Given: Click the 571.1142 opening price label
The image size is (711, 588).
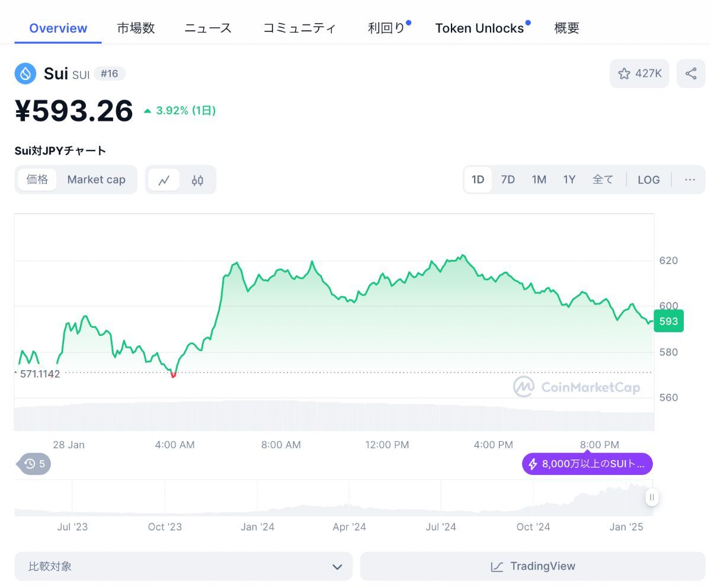Looking at the screenshot, I should click(x=39, y=374).
